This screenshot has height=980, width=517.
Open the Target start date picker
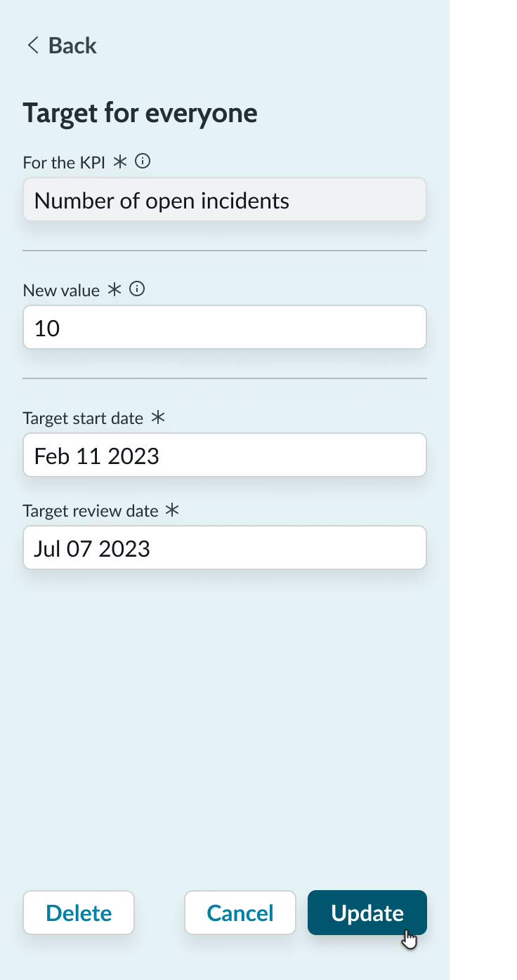click(225, 455)
